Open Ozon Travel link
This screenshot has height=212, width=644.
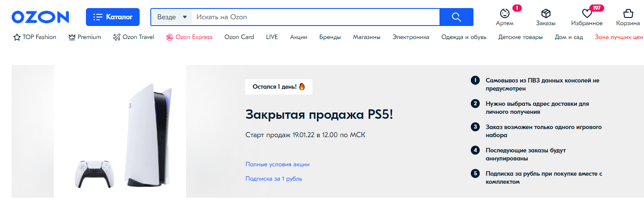(134, 37)
